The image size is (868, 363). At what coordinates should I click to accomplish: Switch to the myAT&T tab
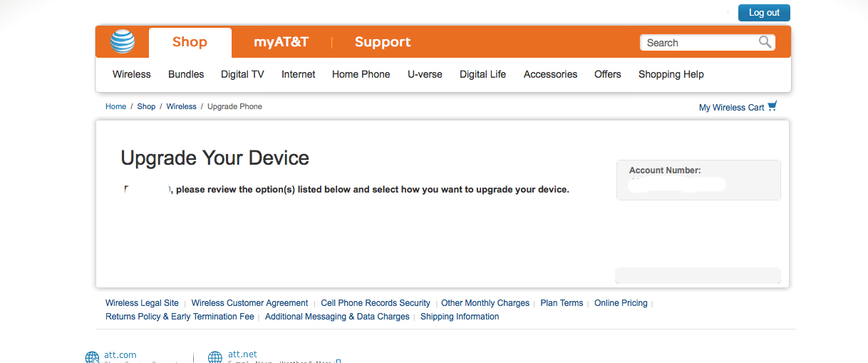click(281, 42)
